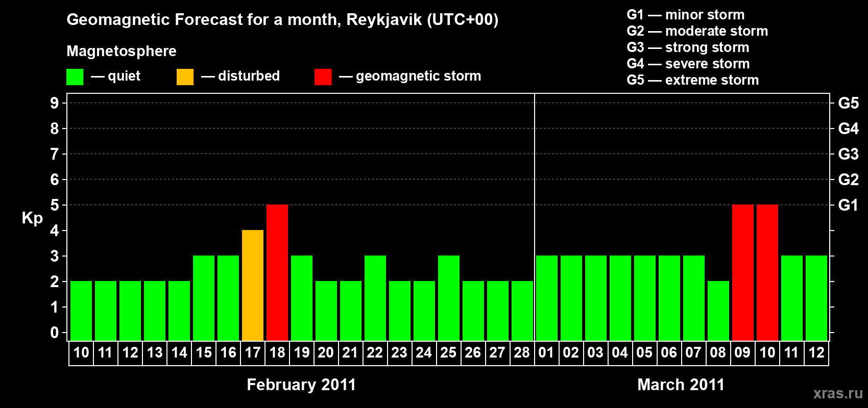Click 'G1 — minor storm' legend text
The image size is (868, 408).
click(686, 15)
